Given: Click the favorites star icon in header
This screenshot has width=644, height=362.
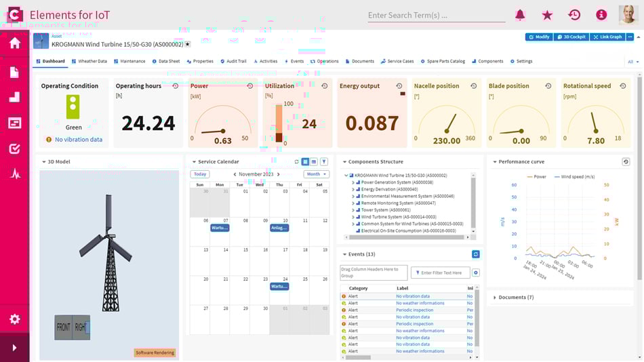Looking at the screenshot, I should [547, 15].
